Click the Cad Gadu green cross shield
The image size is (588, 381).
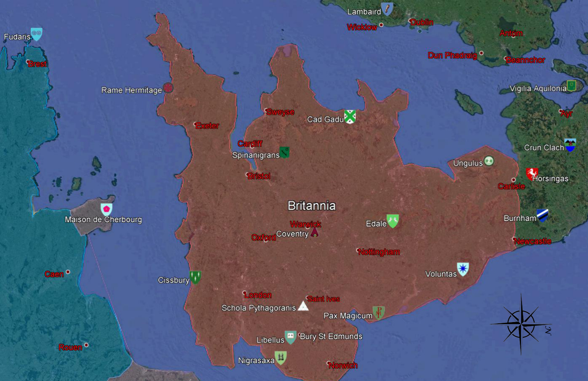point(350,116)
